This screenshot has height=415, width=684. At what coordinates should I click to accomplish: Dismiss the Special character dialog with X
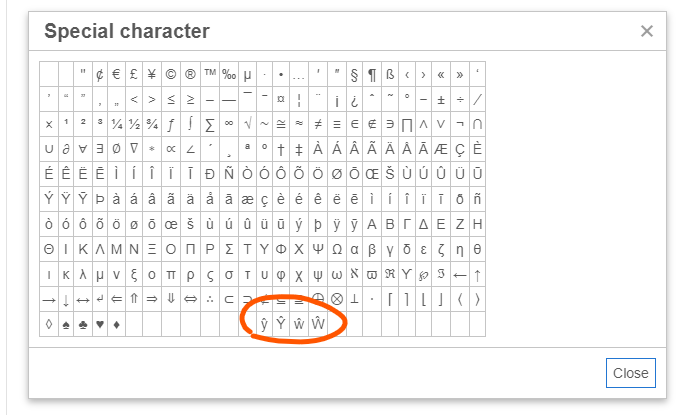[647, 31]
